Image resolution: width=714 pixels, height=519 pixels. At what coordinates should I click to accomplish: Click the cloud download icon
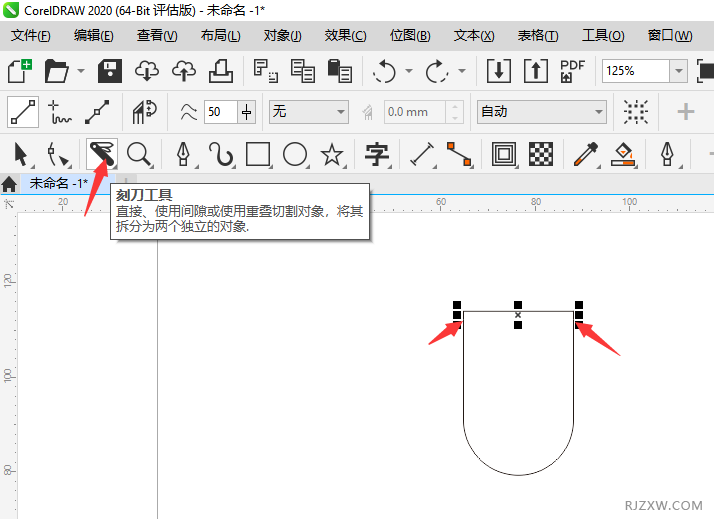147,71
